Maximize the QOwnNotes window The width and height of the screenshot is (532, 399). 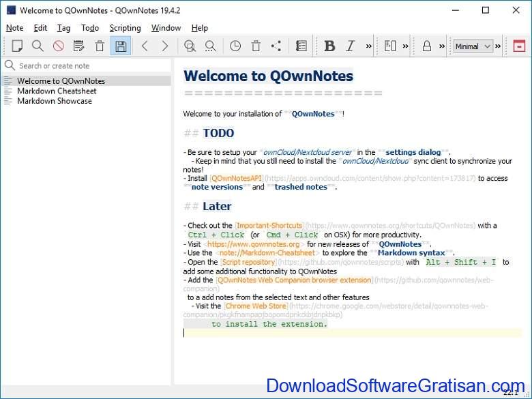[x=486, y=10]
